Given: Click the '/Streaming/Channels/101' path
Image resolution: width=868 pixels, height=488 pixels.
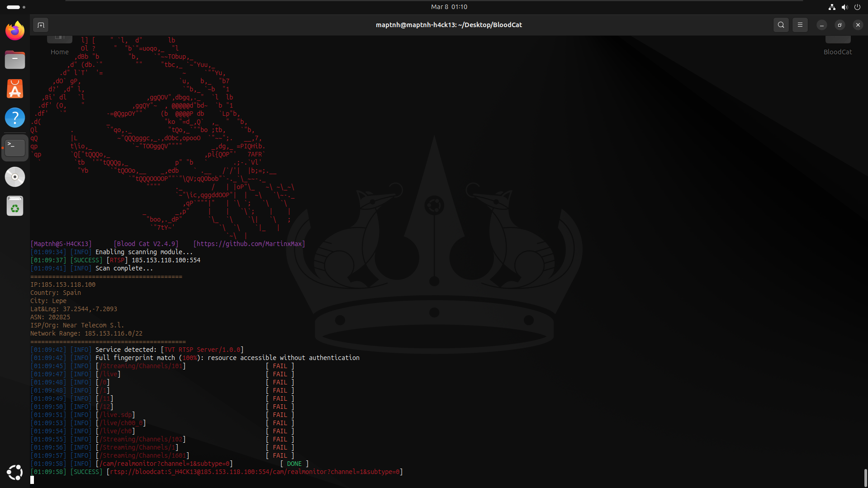Looking at the screenshot, I should (x=141, y=366).
